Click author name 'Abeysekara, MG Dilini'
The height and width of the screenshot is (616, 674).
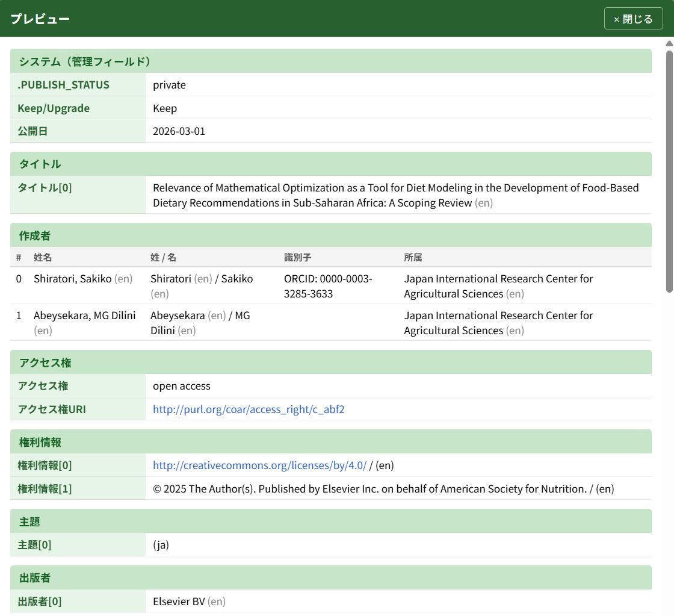click(x=85, y=316)
